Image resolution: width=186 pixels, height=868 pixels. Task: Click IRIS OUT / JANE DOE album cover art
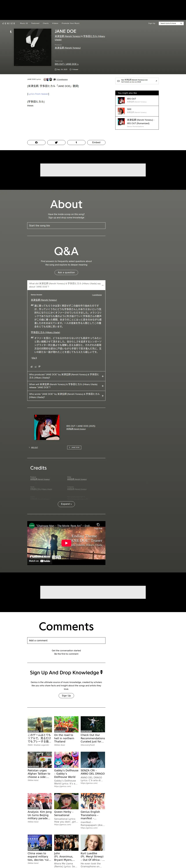(x=47, y=427)
